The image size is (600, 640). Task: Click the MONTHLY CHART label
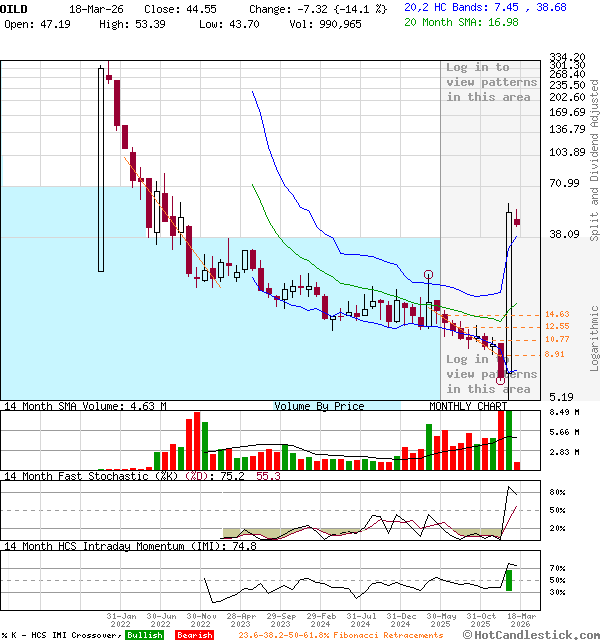pyautogui.click(x=468, y=406)
